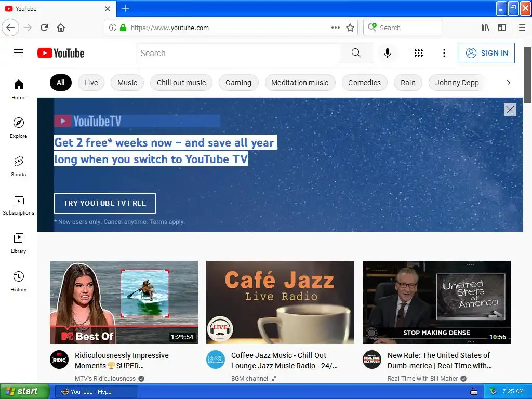Select the All filter chip

pyautogui.click(x=61, y=83)
